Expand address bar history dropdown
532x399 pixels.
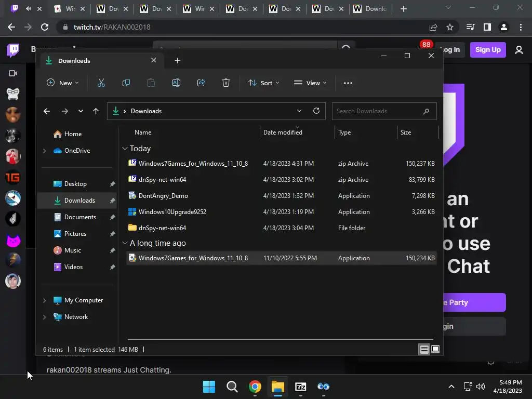(x=299, y=111)
